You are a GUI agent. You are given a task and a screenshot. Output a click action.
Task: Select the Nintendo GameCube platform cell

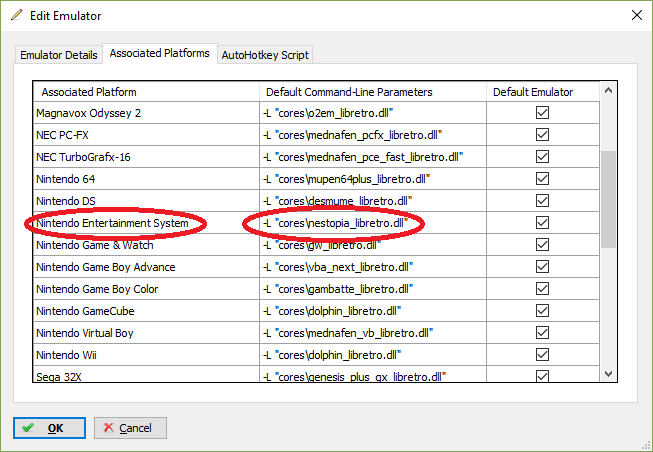point(146,311)
